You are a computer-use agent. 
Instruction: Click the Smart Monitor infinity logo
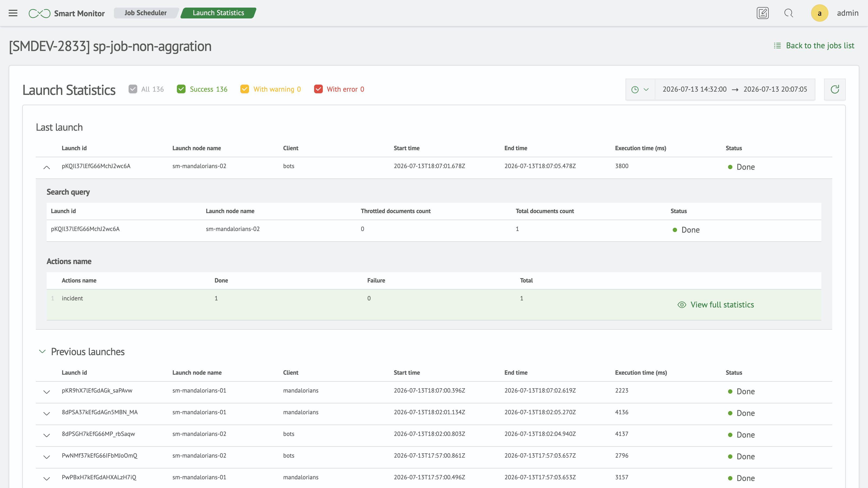(39, 13)
